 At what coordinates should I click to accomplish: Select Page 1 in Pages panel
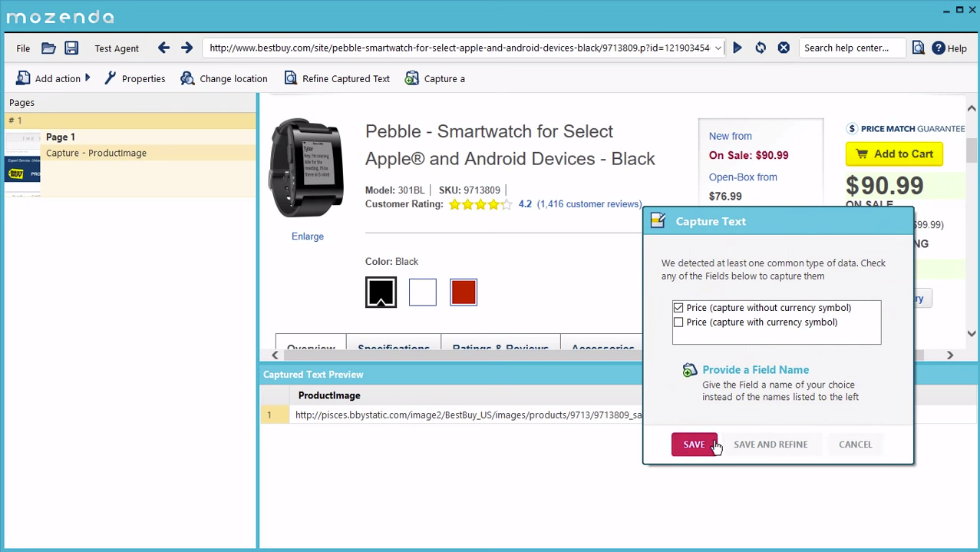61,137
